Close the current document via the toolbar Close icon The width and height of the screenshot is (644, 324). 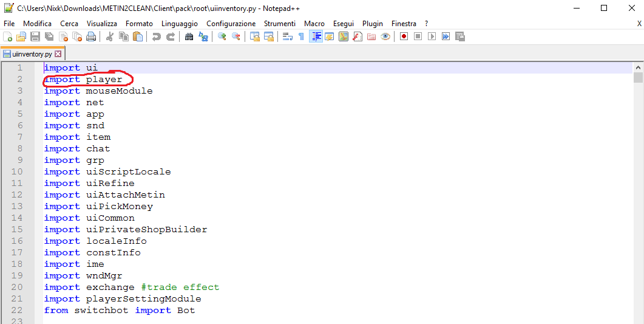point(63,36)
